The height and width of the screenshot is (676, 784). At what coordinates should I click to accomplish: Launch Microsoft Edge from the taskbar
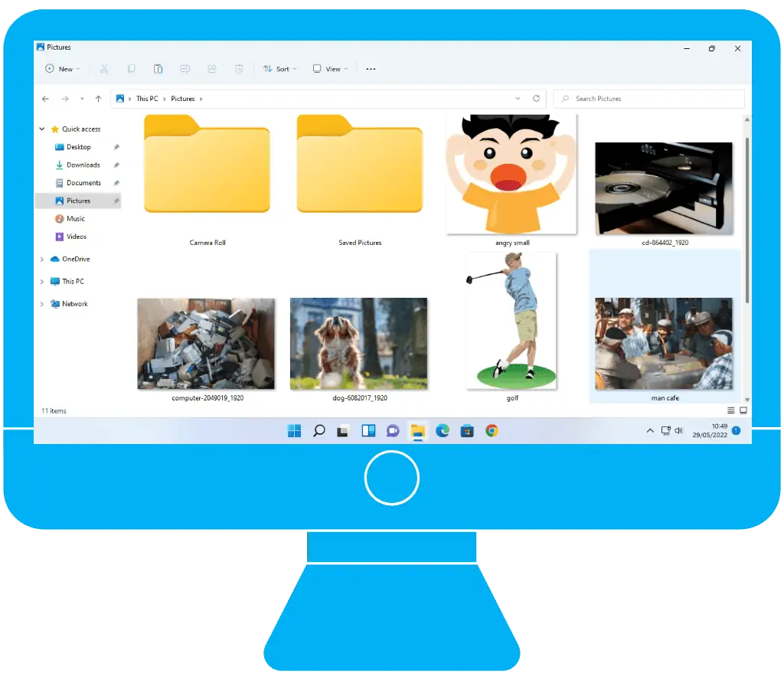(x=442, y=430)
